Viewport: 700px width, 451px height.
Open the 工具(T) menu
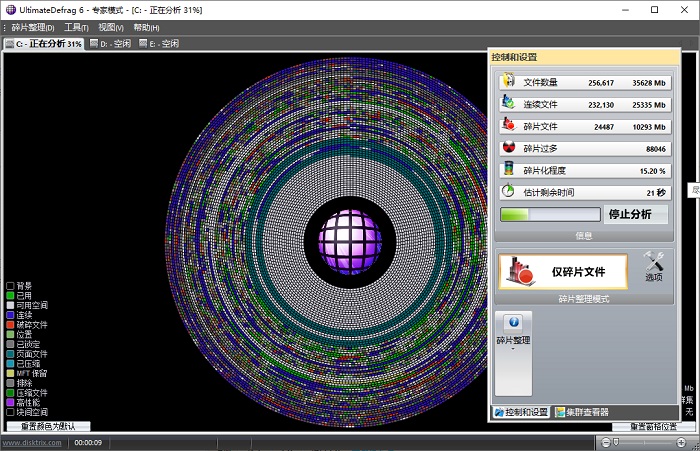point(76,28)
